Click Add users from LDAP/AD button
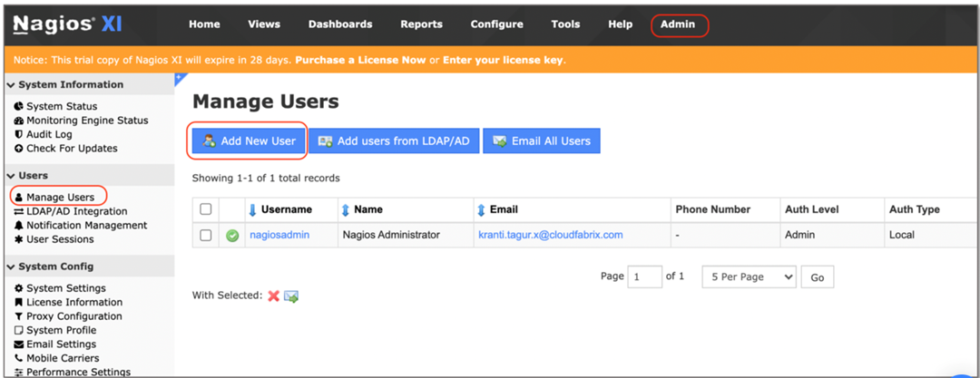980x378 pixels. click(x=394, y=141)
